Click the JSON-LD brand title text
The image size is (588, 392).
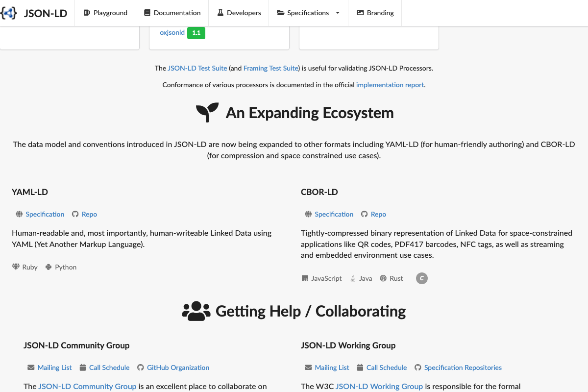[46, 13]
